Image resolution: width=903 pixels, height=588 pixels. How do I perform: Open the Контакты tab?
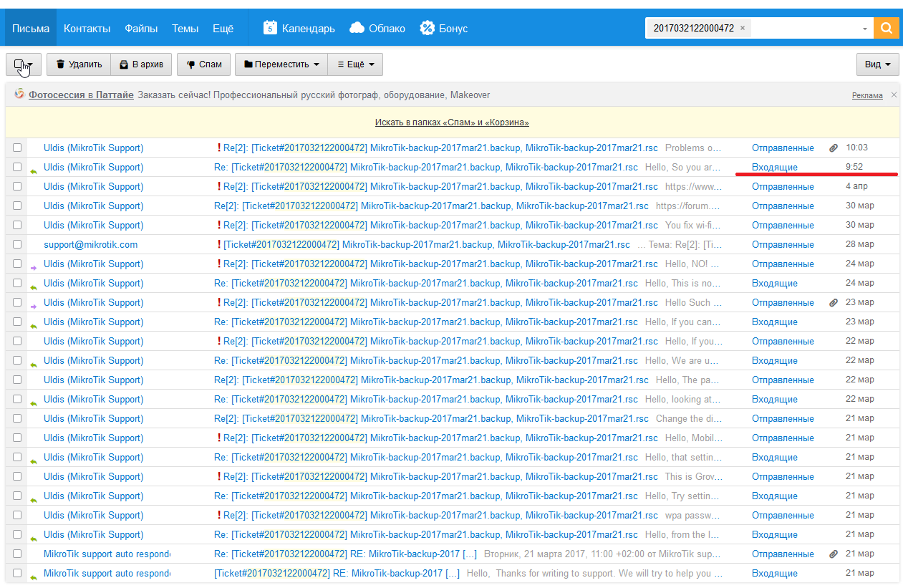click(x=87, y=29)
